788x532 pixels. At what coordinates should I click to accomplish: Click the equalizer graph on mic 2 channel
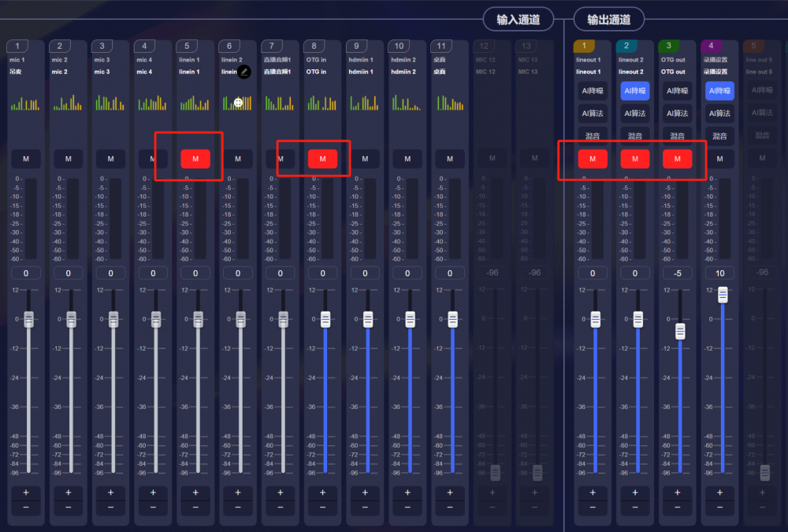coord(68,102)
